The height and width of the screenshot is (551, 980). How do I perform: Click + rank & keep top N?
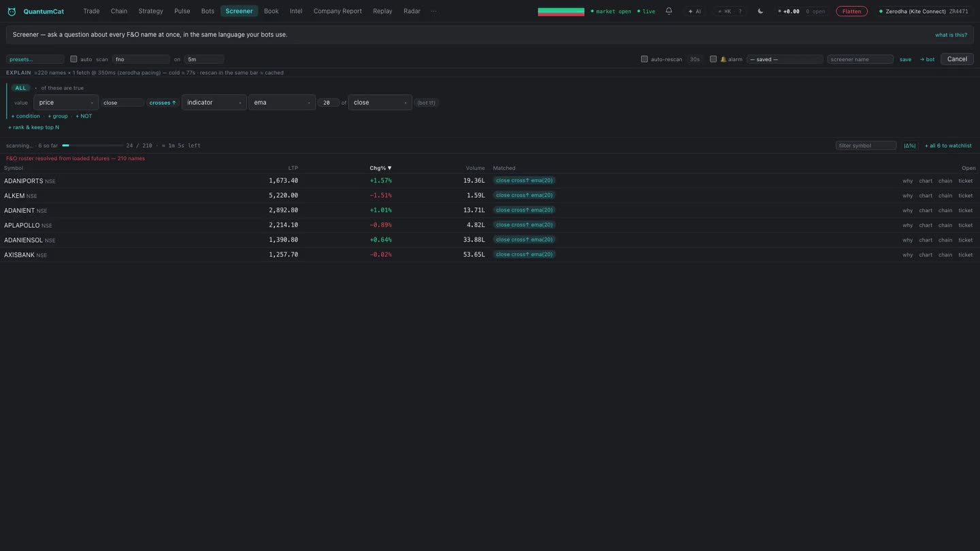pyautogui.click(x=33, y=127)
